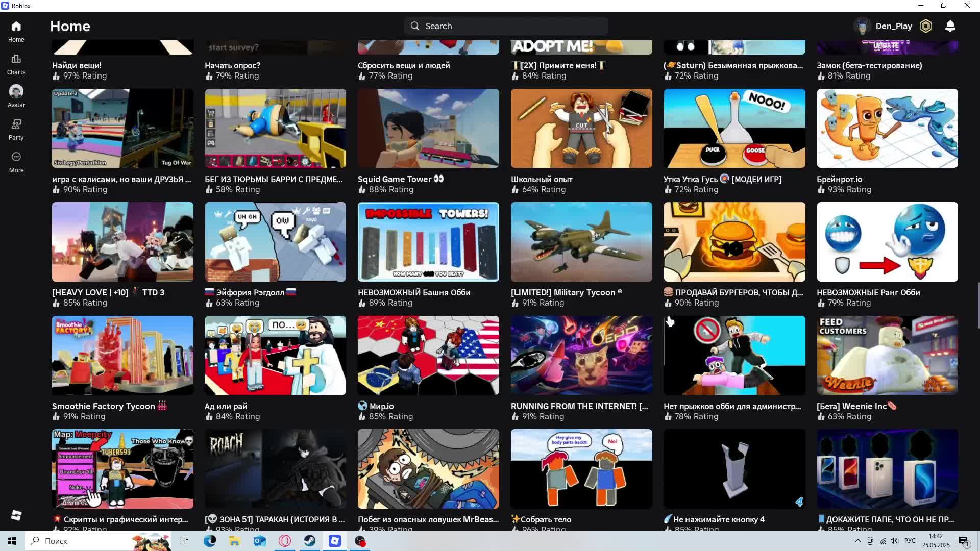
Task: Open Школьный опыт game thumbnail
Action: 581,128
